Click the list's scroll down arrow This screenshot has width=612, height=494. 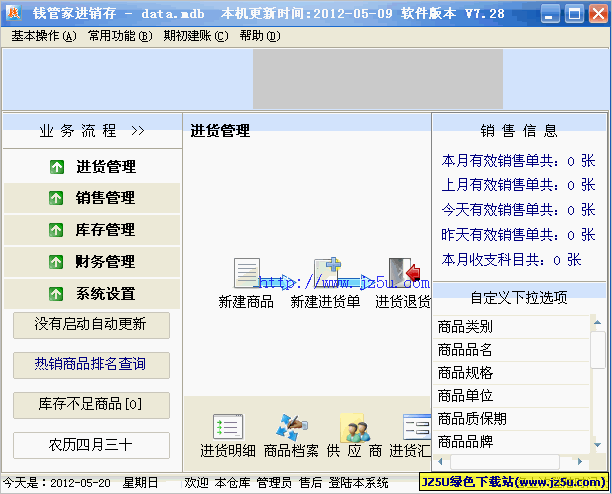point(597,445)
